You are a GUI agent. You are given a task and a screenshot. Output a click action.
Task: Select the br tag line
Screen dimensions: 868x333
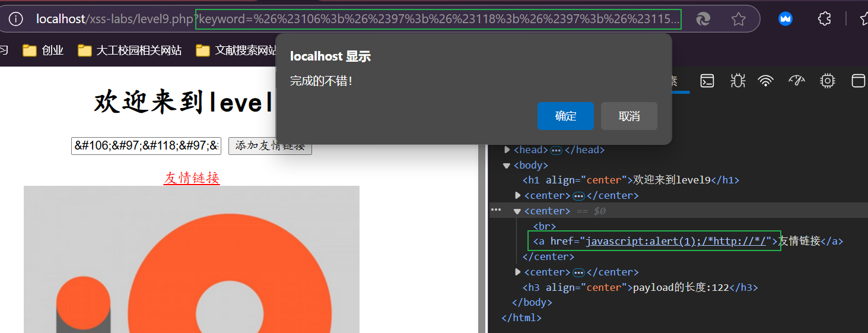tap(545, 226)
